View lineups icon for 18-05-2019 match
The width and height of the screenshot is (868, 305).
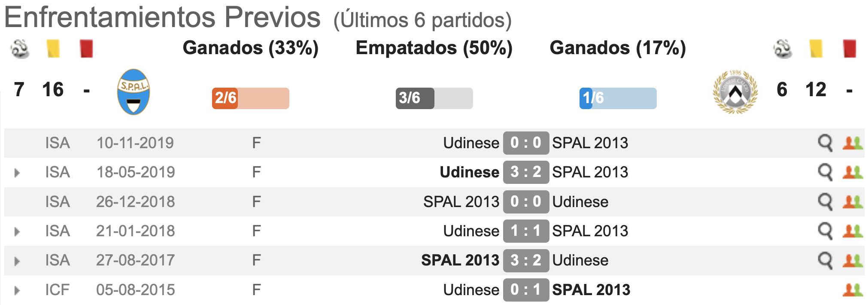pyautogui.click(x=852, y=172)
